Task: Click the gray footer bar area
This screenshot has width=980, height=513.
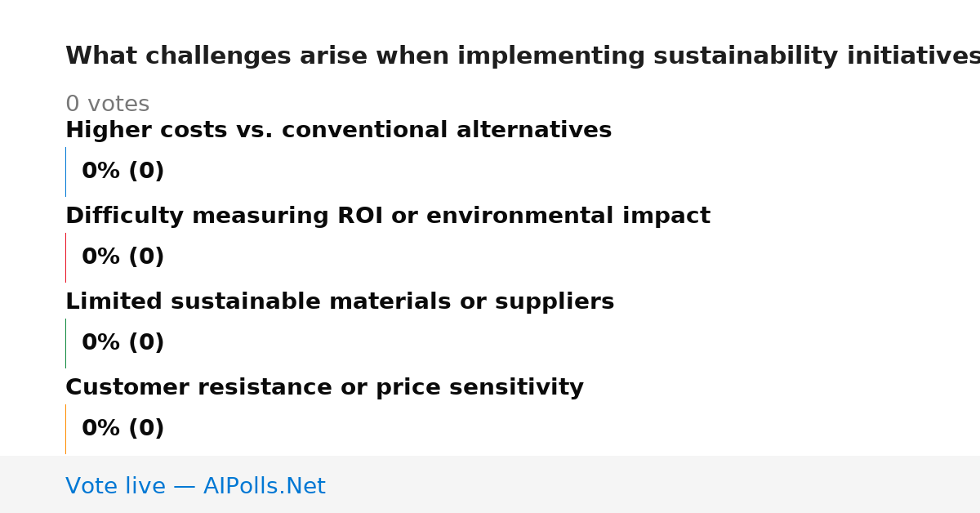Action: pyautogui.click(x=490, y=484)
